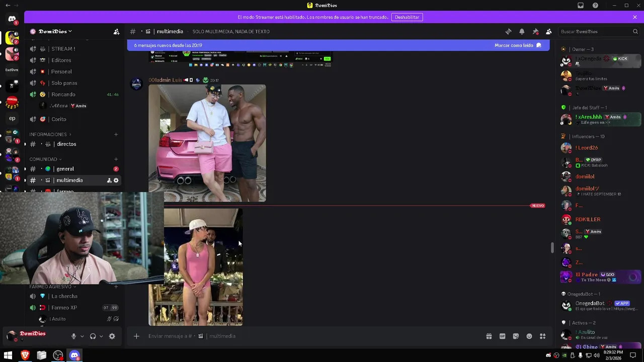Click Windows Start button
The image size is (644, 362).
[8, 355]
